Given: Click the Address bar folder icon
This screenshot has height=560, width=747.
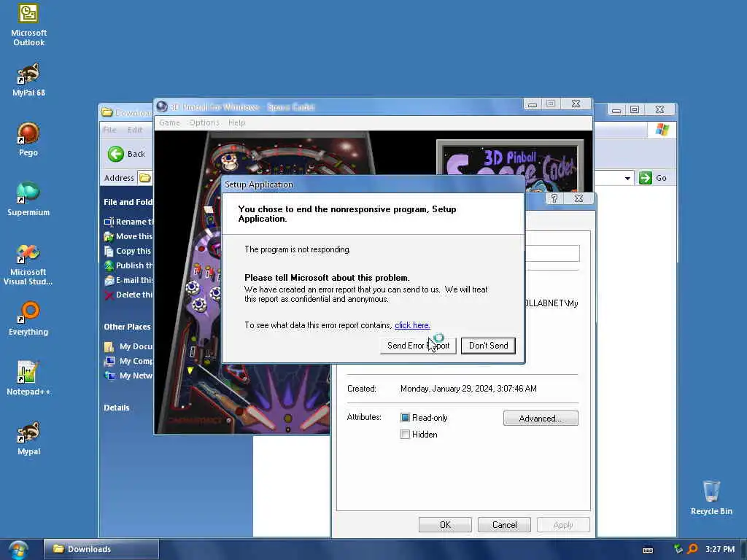Looking at the screenshot, I should 145,178.
